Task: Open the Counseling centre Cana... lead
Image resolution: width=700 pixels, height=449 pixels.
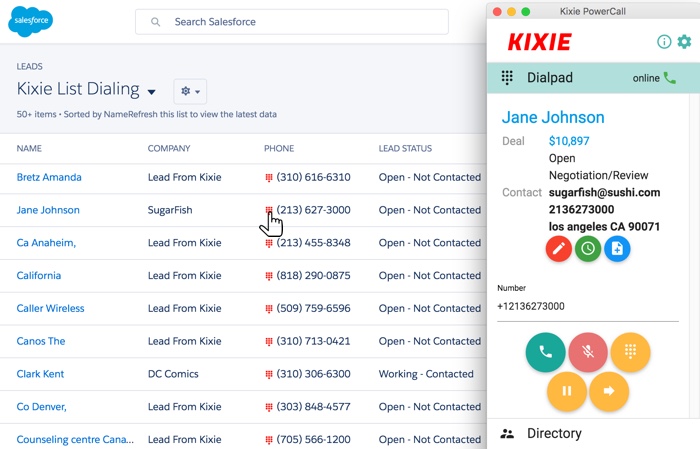Action: click(x=75, y=440)
